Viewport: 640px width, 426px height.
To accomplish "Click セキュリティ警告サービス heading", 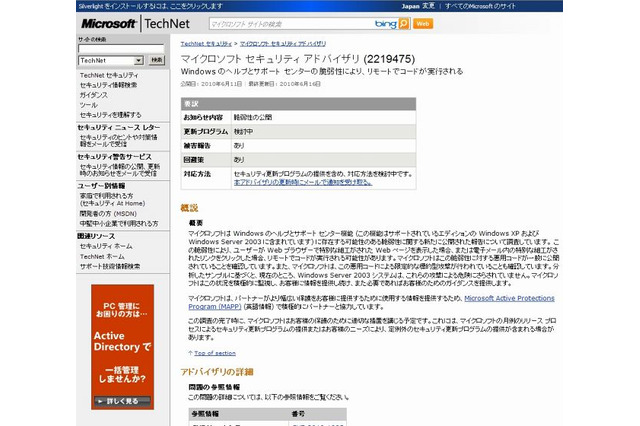I will pos(114,157).
